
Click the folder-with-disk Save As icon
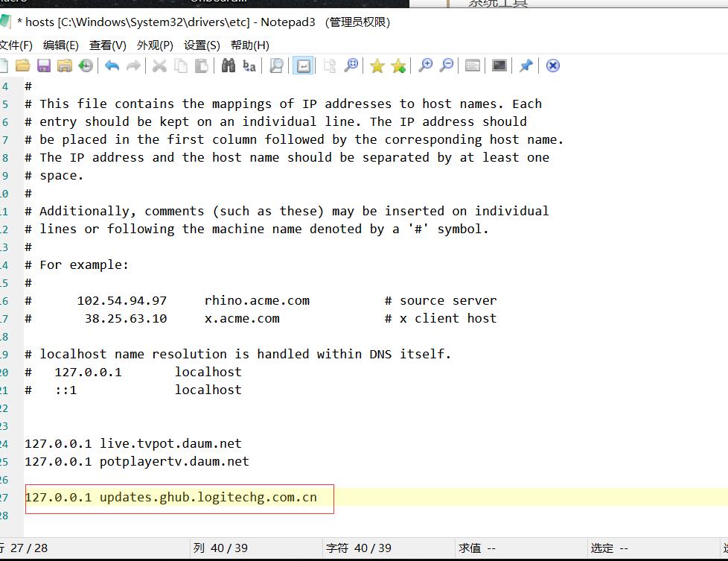(x=65, y=66)
